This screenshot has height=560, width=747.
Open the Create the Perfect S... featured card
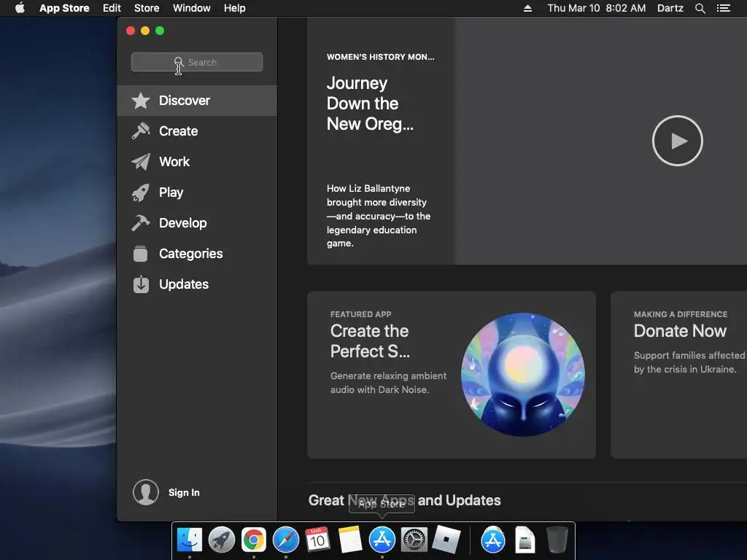(451, 375)
